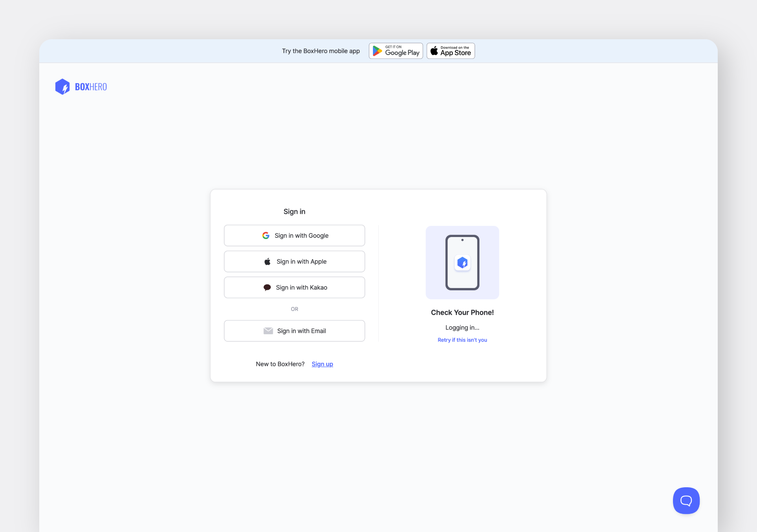The height and width of the screenshot is (532, 757).
Task: Sign in with Kakao
Action: point(294,288)
